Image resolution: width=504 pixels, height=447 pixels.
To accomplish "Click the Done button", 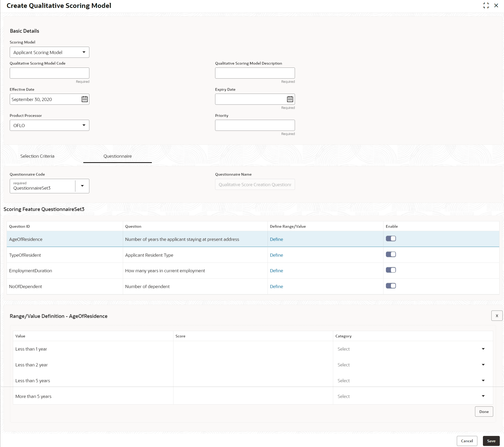I will tap(484, 412).
